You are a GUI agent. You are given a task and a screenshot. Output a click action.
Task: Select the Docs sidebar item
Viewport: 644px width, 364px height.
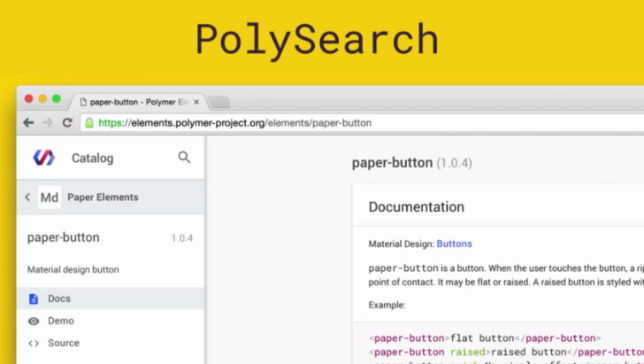click(x=110, y=298)
